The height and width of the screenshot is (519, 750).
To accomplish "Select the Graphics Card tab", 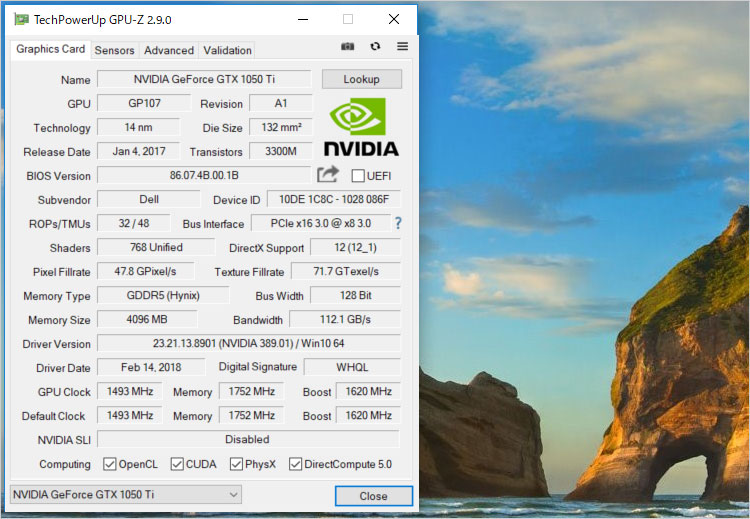I will (x=50, y=49).
